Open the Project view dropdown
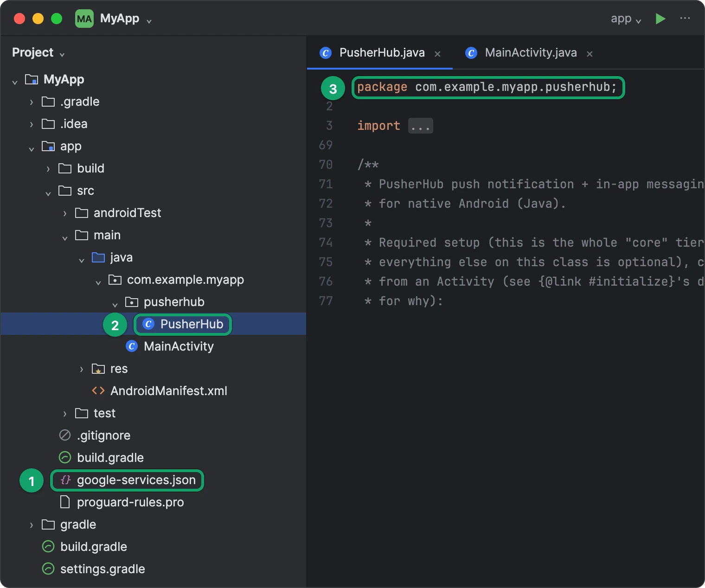 click(x=38, y=52)
